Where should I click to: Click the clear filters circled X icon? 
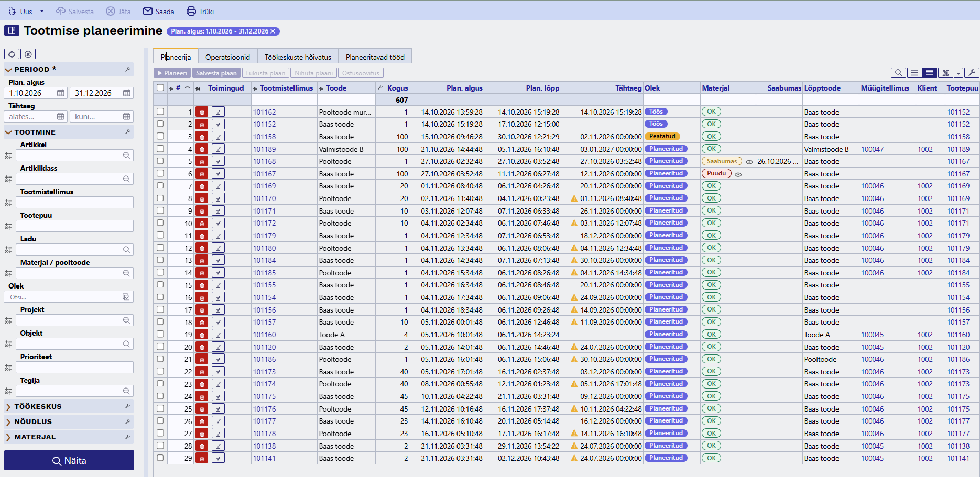coord(28,54)
